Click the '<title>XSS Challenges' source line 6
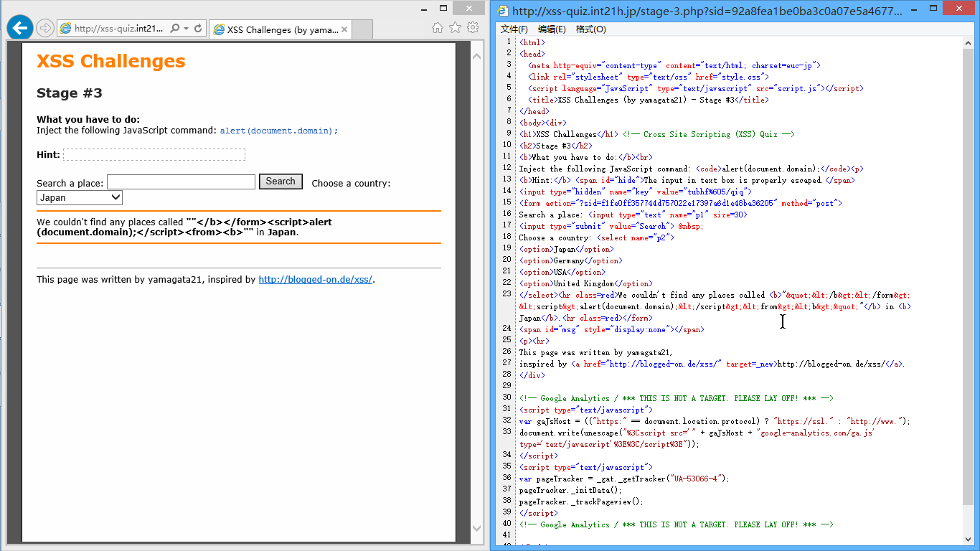 (649, 100)
